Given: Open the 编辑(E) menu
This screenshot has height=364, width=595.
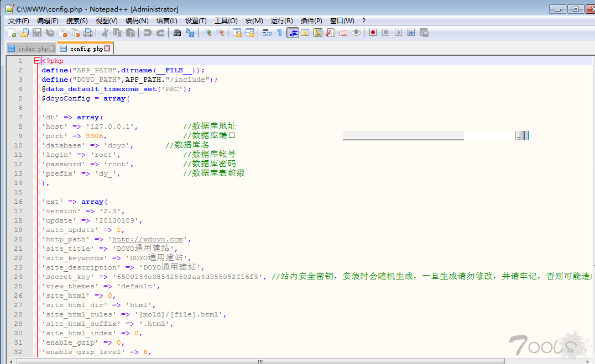Looking at the screenshot, I should point(48,21).
